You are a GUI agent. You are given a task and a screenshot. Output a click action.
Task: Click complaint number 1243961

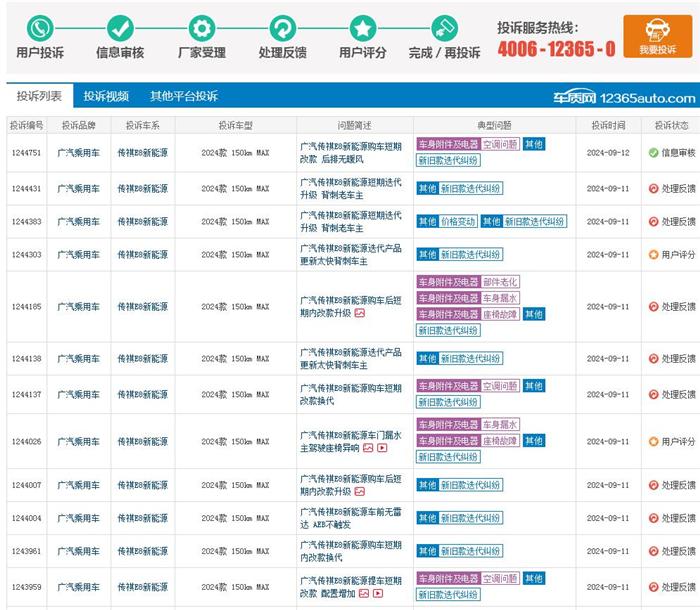click(x=27, y=551)
